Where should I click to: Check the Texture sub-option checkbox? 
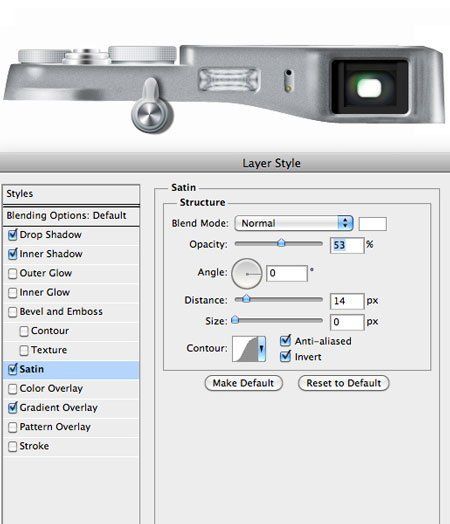click(24, 351)
